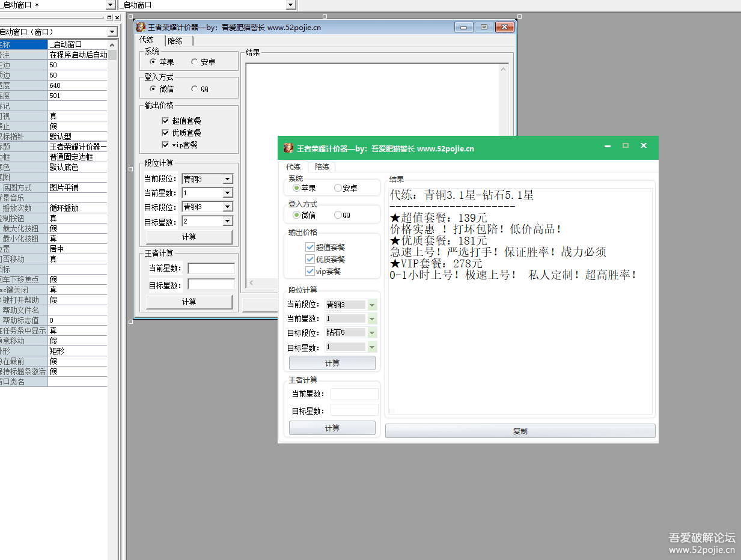Uncheck vip套餐 in the front calculator window
This screenshot has height=560, width=741.
click(323, 271)
